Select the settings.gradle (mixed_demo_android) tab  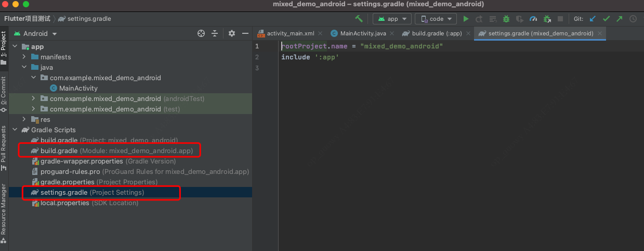(541, 33)
